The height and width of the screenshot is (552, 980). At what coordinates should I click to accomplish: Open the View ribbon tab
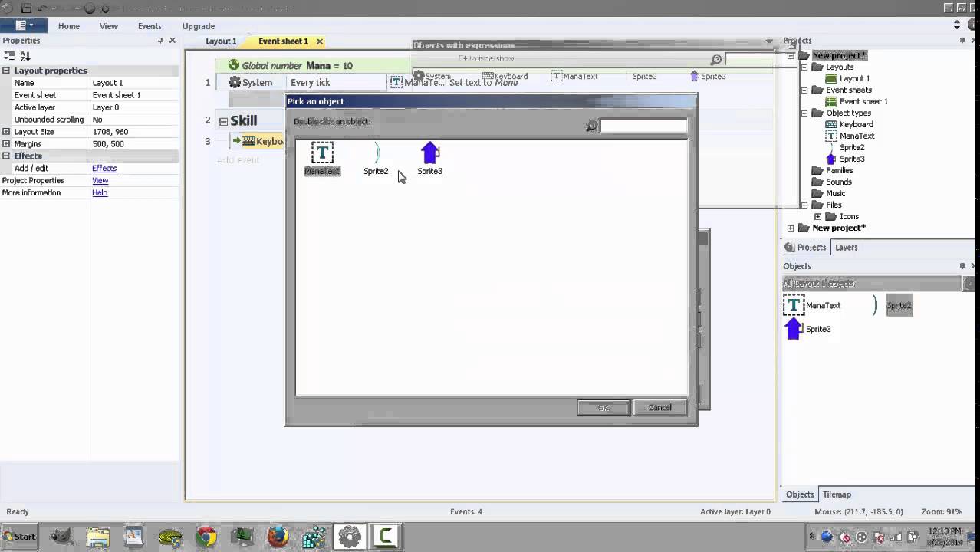coord(109,26)
